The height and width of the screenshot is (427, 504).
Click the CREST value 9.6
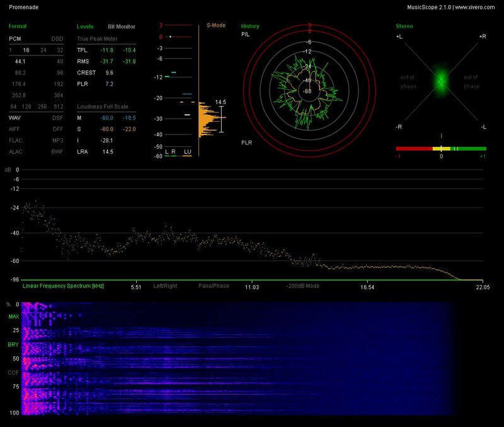[x=109, y=73]
